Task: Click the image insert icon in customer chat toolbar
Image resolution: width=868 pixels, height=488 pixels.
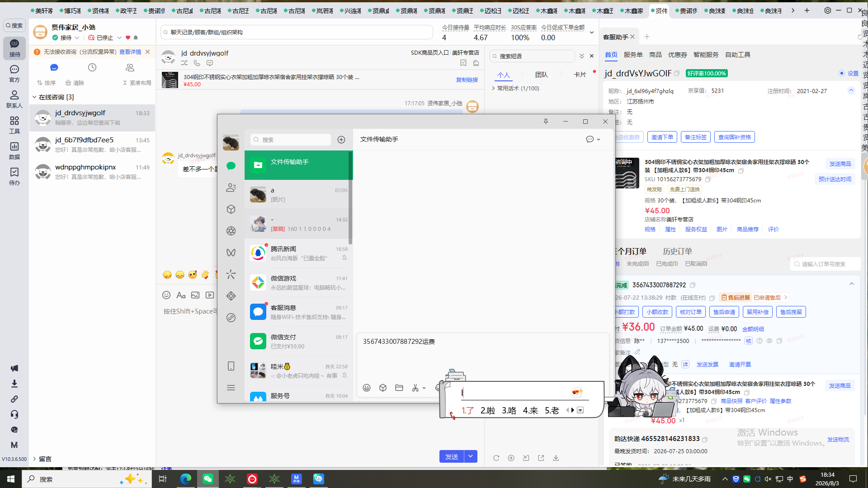Action: tap(195, 295)
